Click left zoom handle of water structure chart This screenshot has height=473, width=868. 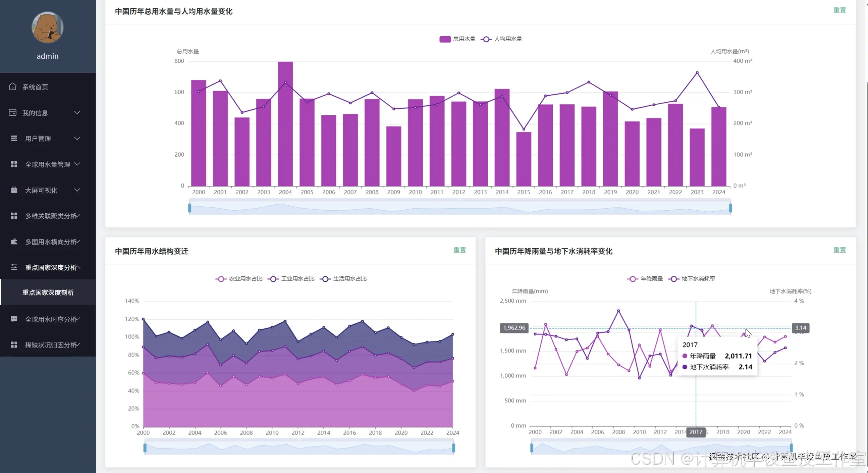tap(145, 448)
